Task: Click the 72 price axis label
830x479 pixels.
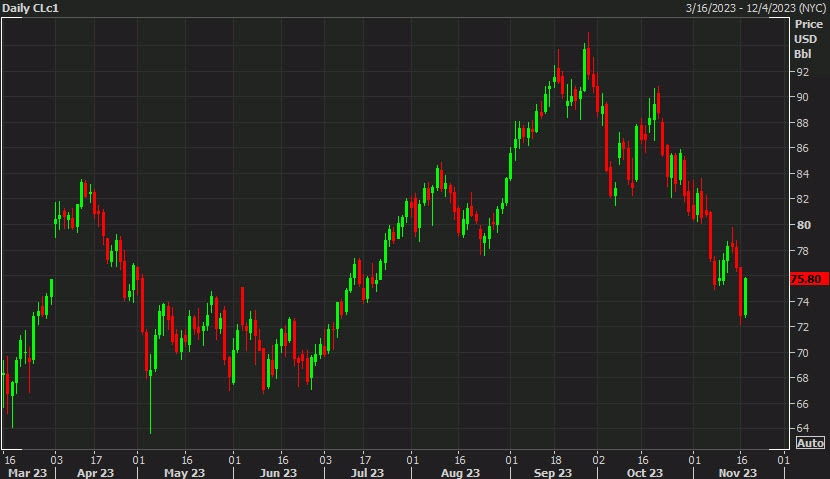Action: coord(802,327)
